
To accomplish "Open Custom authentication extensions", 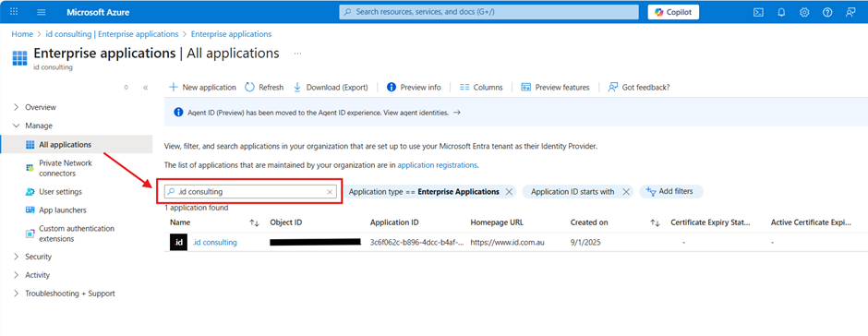I will 77,234.
